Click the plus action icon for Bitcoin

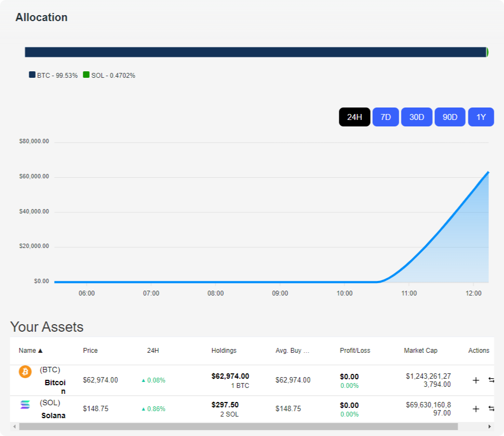(476, 380)
